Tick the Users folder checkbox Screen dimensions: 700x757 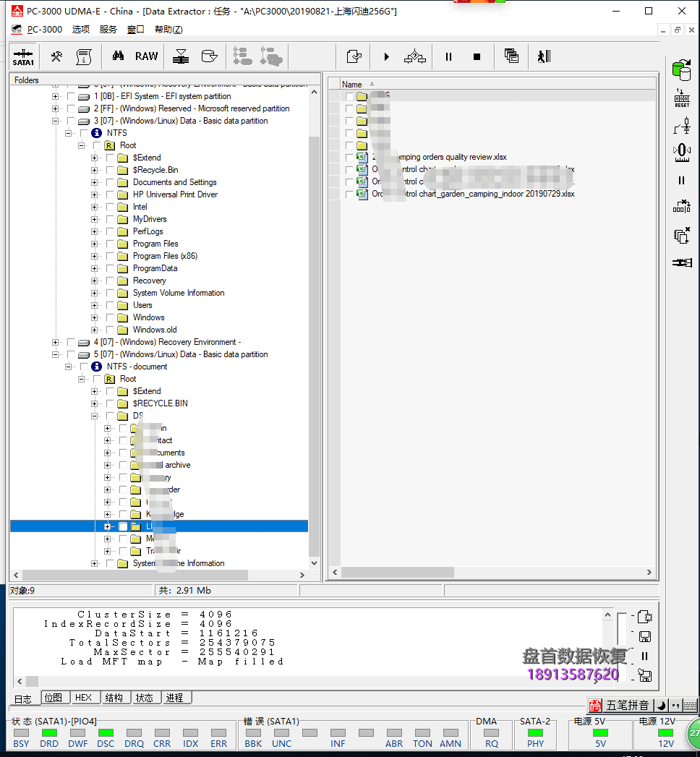pos(111,306)
